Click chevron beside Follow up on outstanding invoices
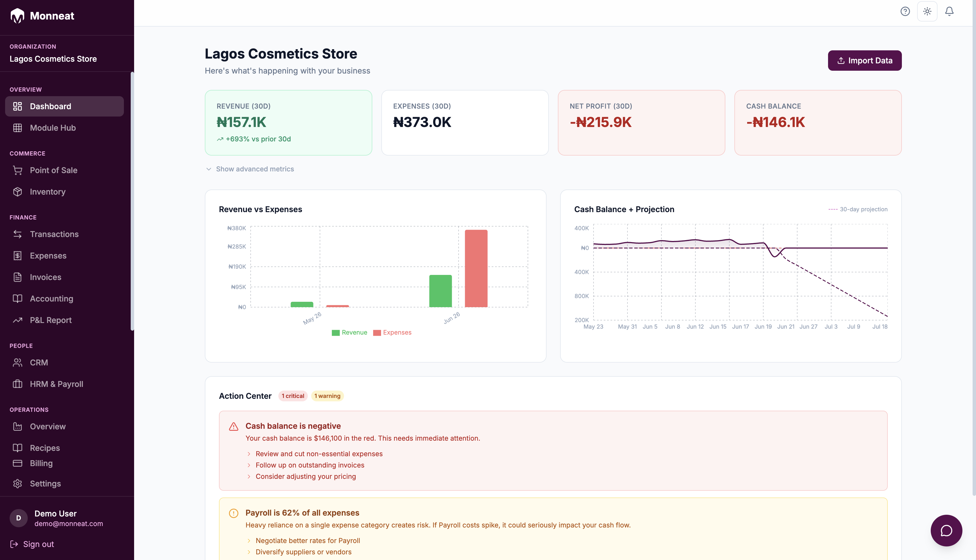This screenshot has width=976, height=560. [249, 465]
